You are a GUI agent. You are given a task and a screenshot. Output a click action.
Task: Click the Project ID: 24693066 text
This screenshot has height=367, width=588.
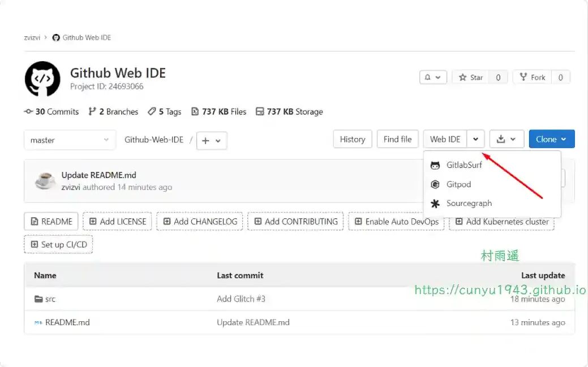[x=106, y=86]
